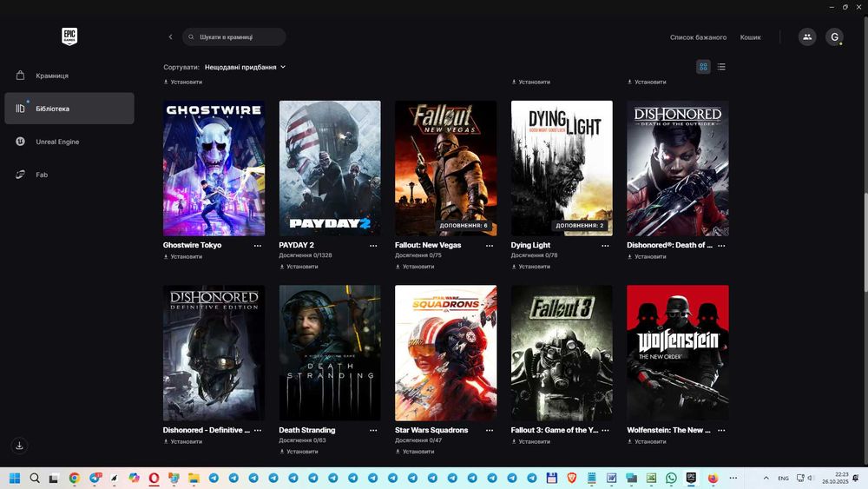Go back with the arrow beside search
868x489 pixels.
point(170,37)
